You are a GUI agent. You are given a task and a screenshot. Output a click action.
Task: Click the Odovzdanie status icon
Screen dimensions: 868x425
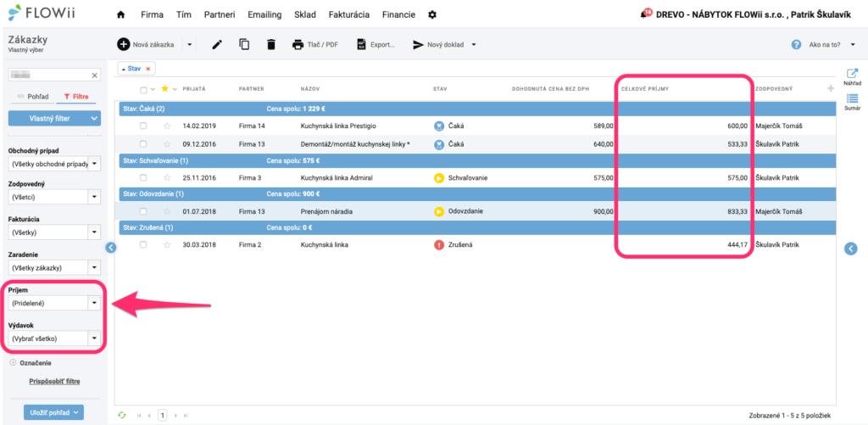coord(439,211)
